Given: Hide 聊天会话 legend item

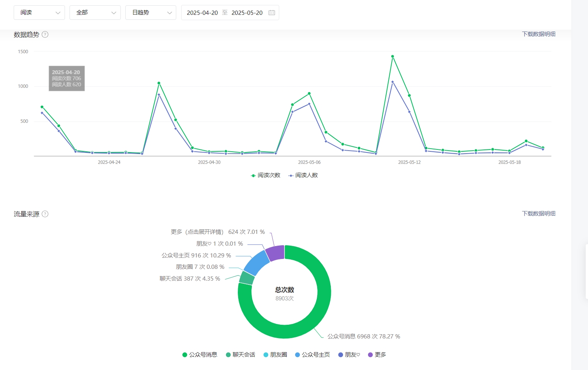Looking at the screenshot, I should click(240, 355).
